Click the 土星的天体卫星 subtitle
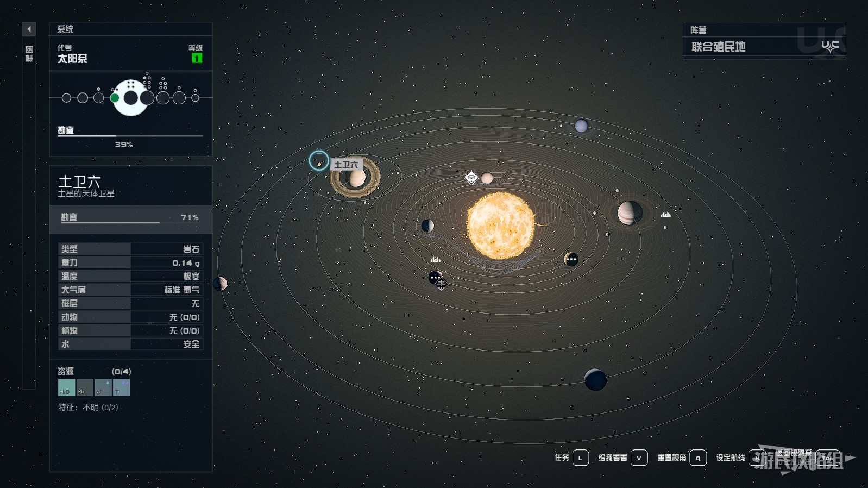This screenshot has width=868, height=488. tap(86, 193)
